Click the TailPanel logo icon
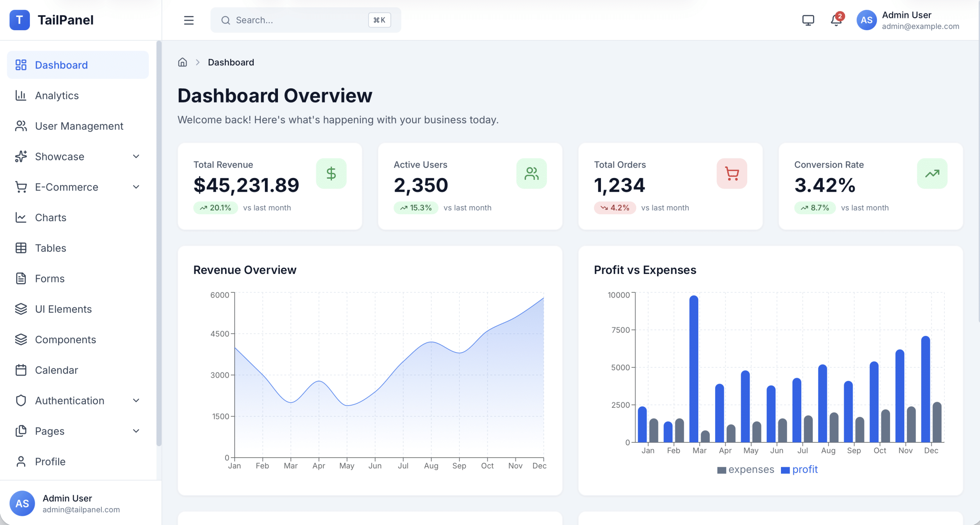This screenshot has width=980, height=525. tap(20, 20)
